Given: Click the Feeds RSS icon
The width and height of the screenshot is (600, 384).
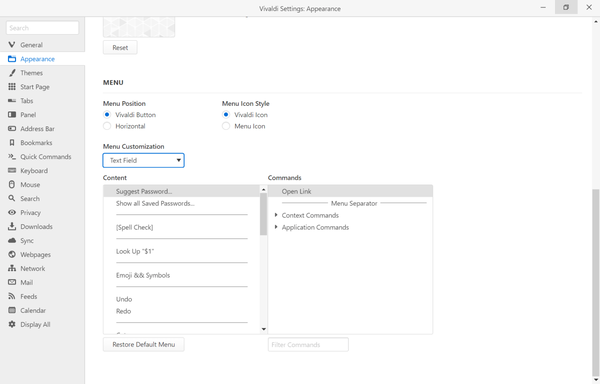Looking at the screenshot, I should click(x=12, y=296).
